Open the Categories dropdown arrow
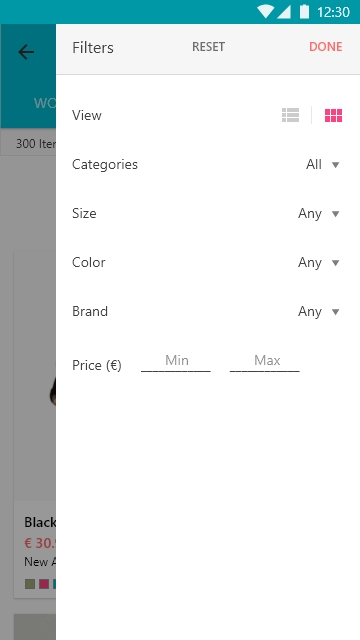Viewport: 360px width, 640px height. (336, 165)
